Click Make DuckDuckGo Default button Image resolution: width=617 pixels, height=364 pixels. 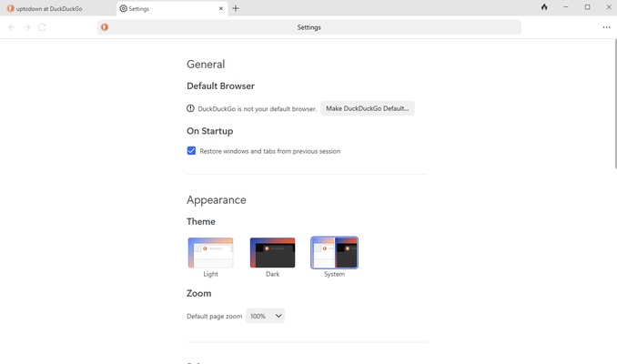pos(367,108)
